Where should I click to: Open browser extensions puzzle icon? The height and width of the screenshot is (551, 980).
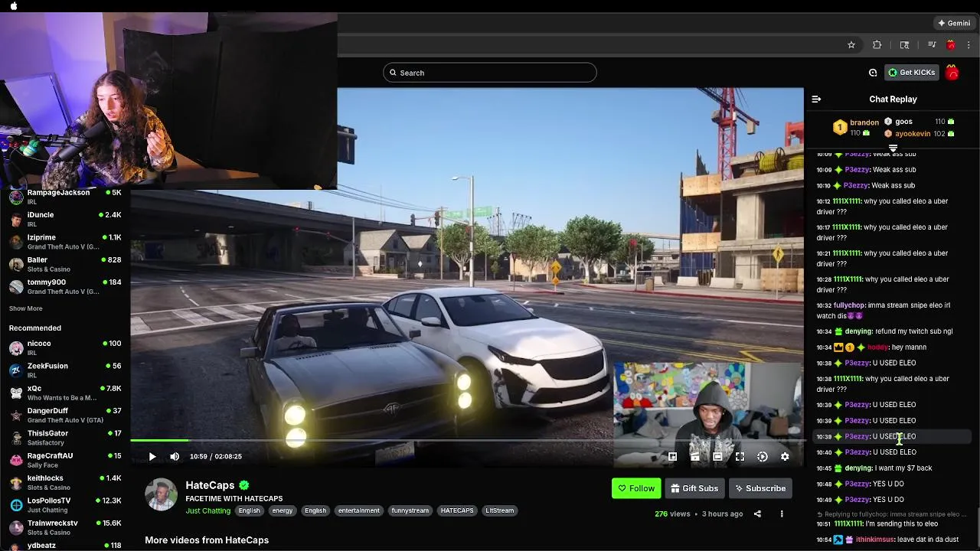point(877,45)
